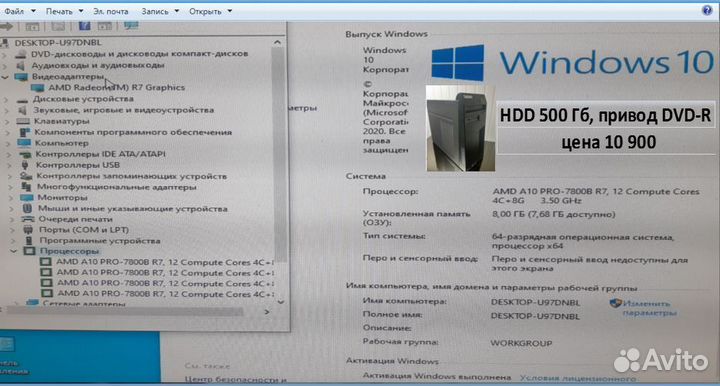Click the Клавиатуры keyboard icon

23,121
